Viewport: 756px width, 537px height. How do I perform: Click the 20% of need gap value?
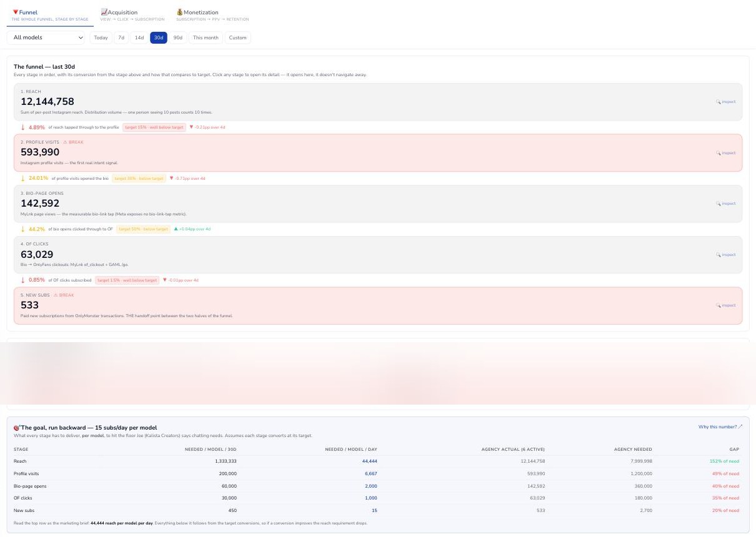725,511
